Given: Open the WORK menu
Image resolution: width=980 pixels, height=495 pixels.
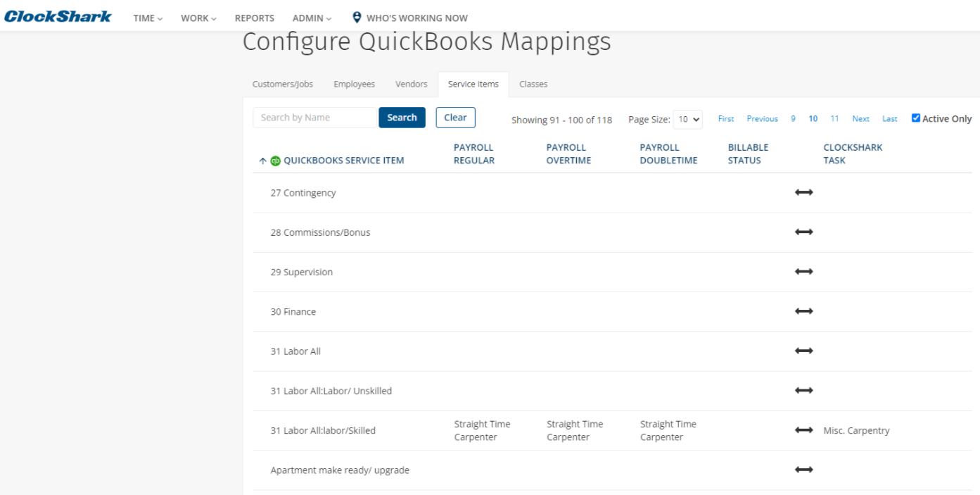Looking at the screenshot, I should click(x=198, y=18).
